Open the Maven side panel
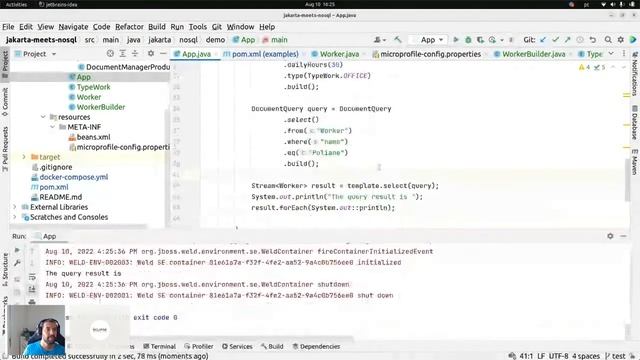640x360 pixels. pyautogui.click(x=635, y=162)
